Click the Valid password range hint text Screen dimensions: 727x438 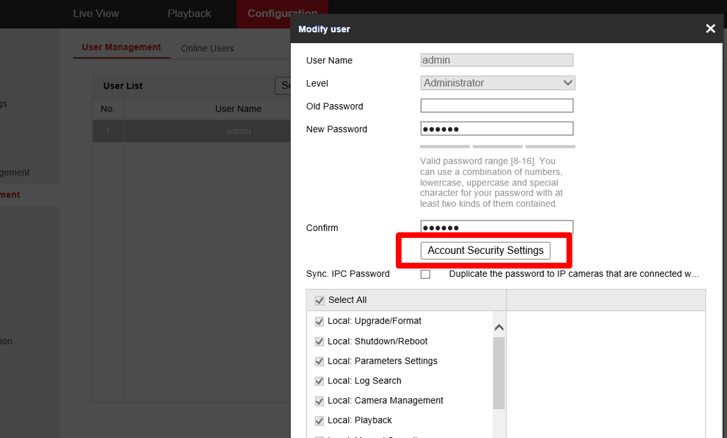[491, 182]
